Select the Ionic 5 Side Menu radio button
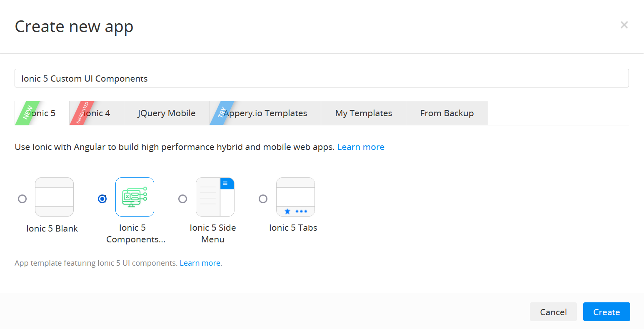The width and height of the screenshot is (644, 329). [x=182, y=199]
